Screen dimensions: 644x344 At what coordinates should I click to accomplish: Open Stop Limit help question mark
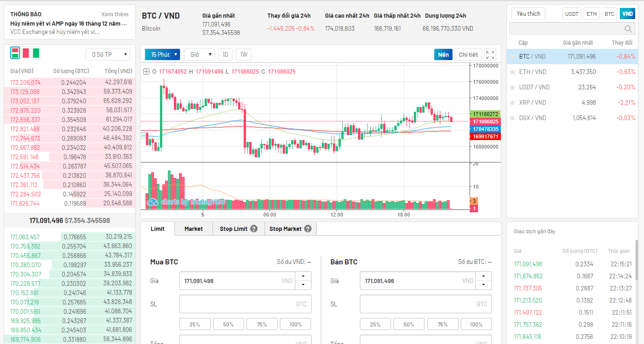pos(254,229)
